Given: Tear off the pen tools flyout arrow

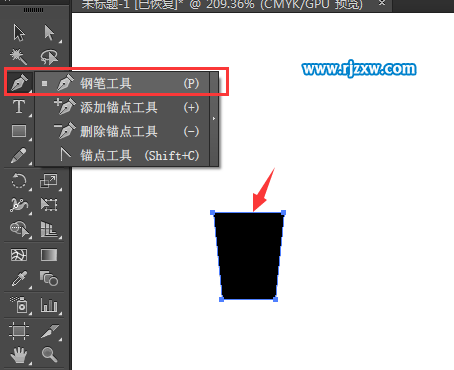Looking at the screenshot, I should [x=214, y=119].
